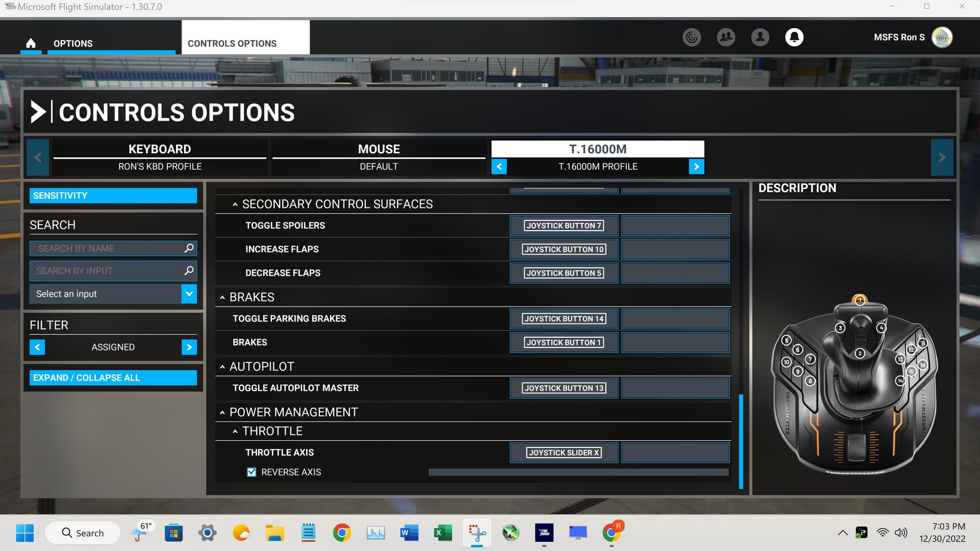The image size is (980, 551).
Task: Click the Search by input magnifier icon
Action: [x=189, y=270]
